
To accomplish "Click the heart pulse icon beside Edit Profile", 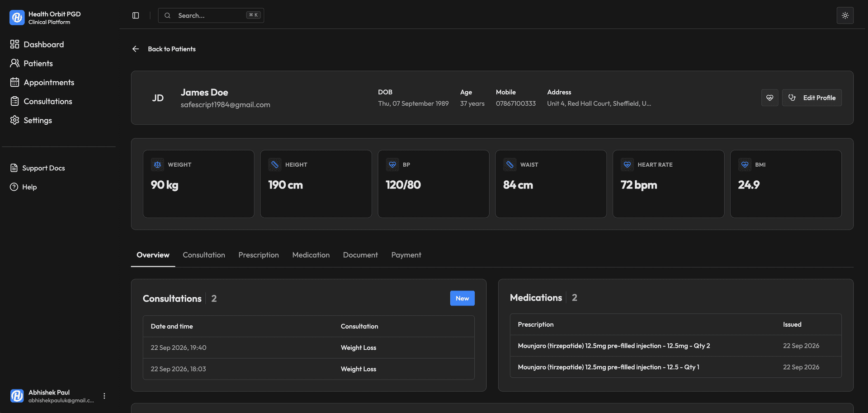I will pyautogui.click(x=769, y=98).
